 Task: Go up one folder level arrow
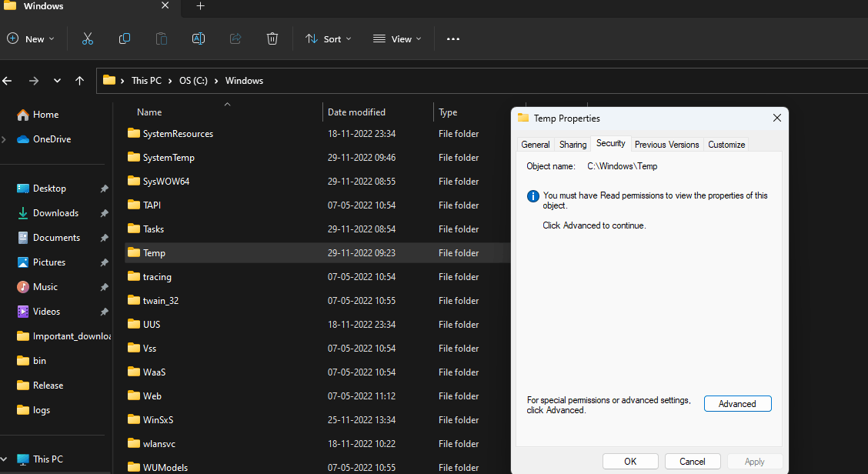(79, 81)
